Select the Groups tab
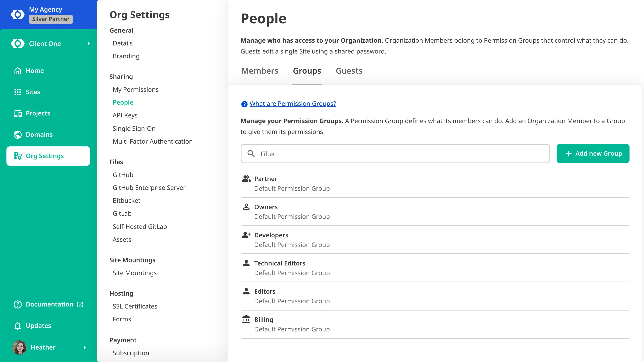 point(307,71)
